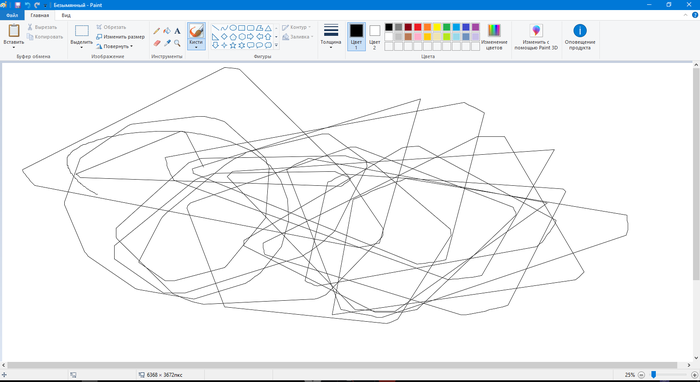Launch Изменить с помощью Paint 3D

click(536, 37)
